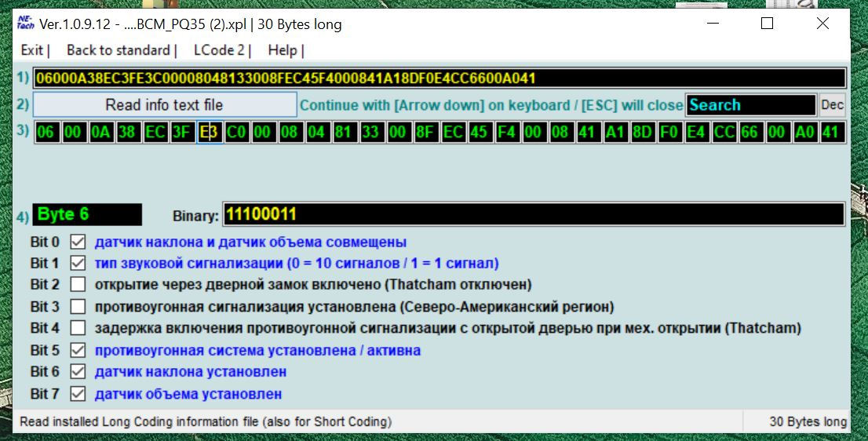Select byte cell with value 3F
Image resolution: width=868 pixels, height=441 pixels.
(x=183, y=133)
